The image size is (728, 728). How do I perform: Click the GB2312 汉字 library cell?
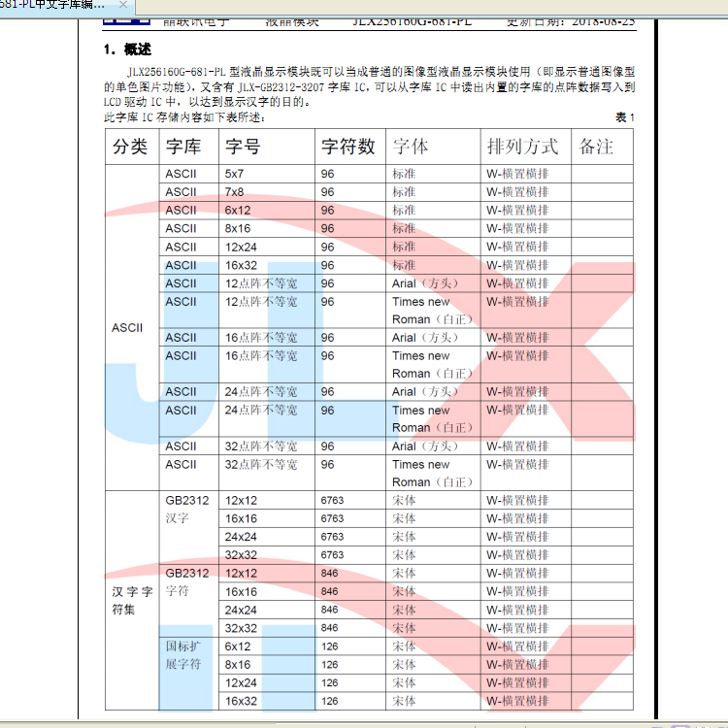click(x=186, y=509)
